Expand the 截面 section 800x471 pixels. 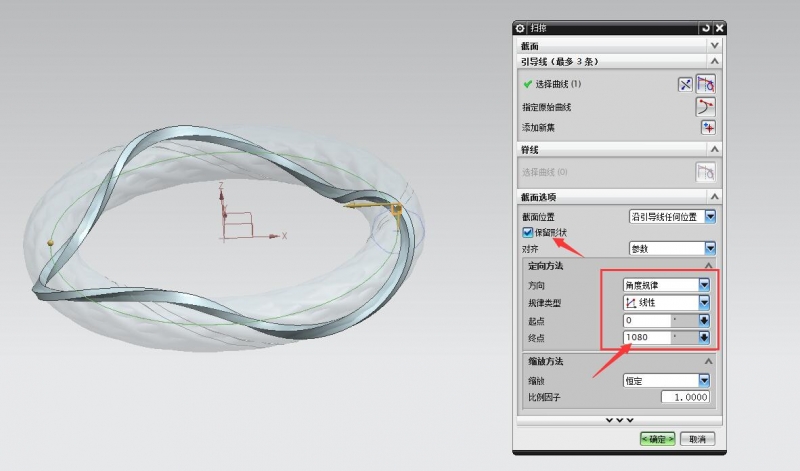[715, 45]
